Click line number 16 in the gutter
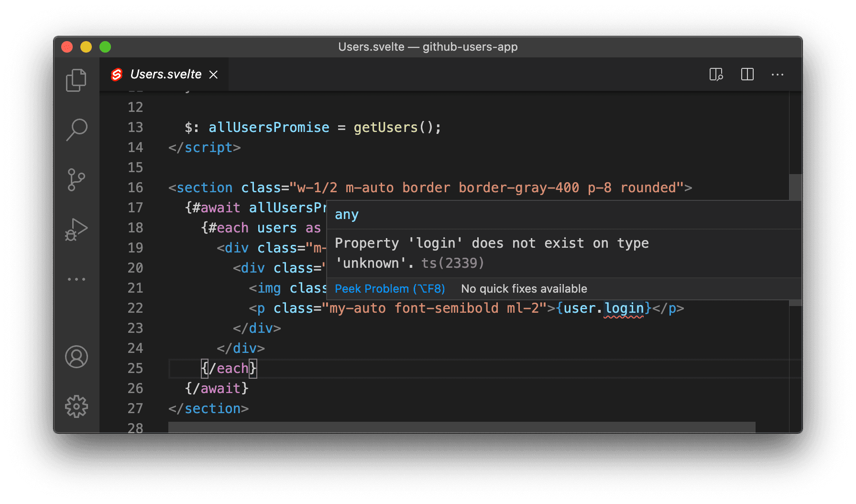 (x=135, y=187)
